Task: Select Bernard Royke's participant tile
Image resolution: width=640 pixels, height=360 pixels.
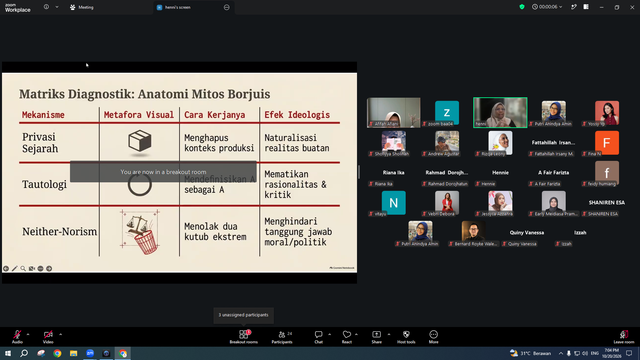Action: (473, 233)
